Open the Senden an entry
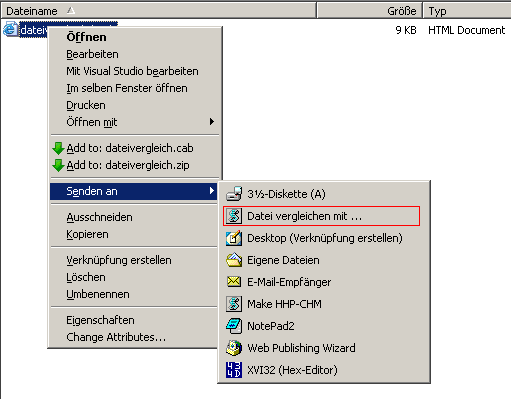The image size is (511, 399). coord(134,191)
